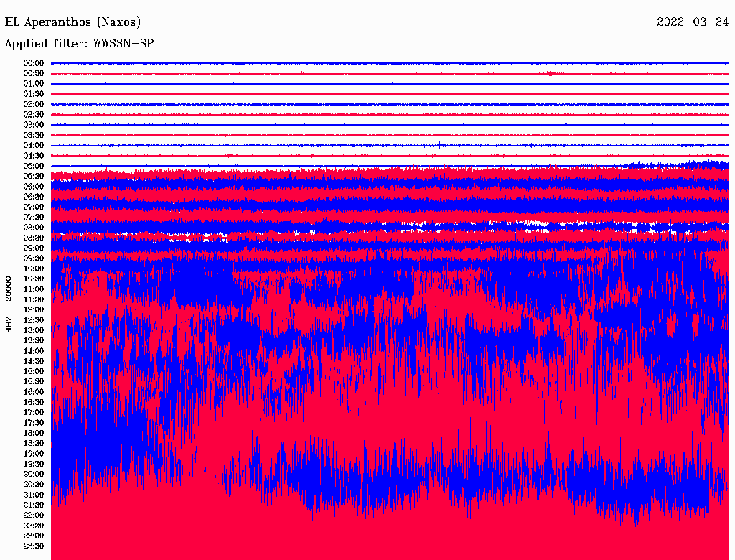This screenshot has height=560, width=735.
Task: Click the vertical HHZ - 20000 axis label
Action: click(9, 305)
